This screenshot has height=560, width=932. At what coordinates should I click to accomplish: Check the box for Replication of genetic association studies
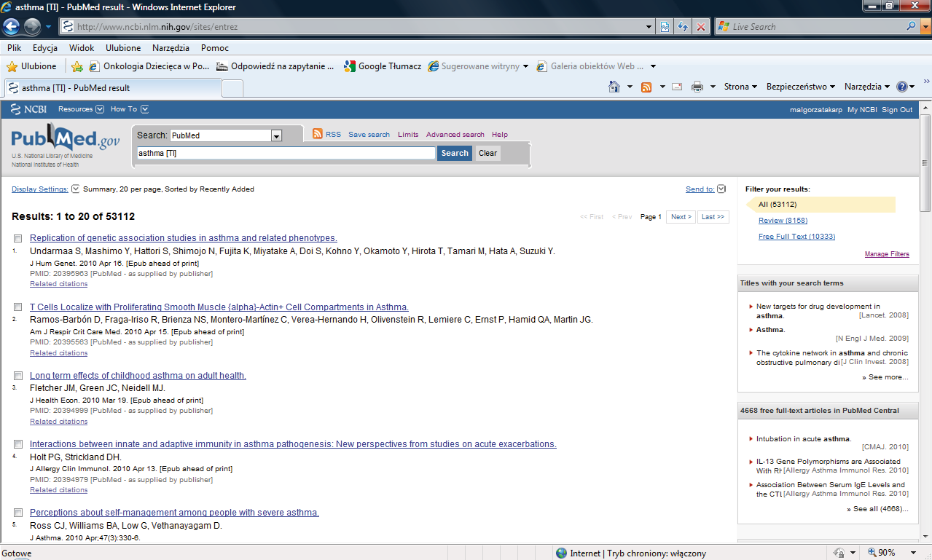click(17, 238)
